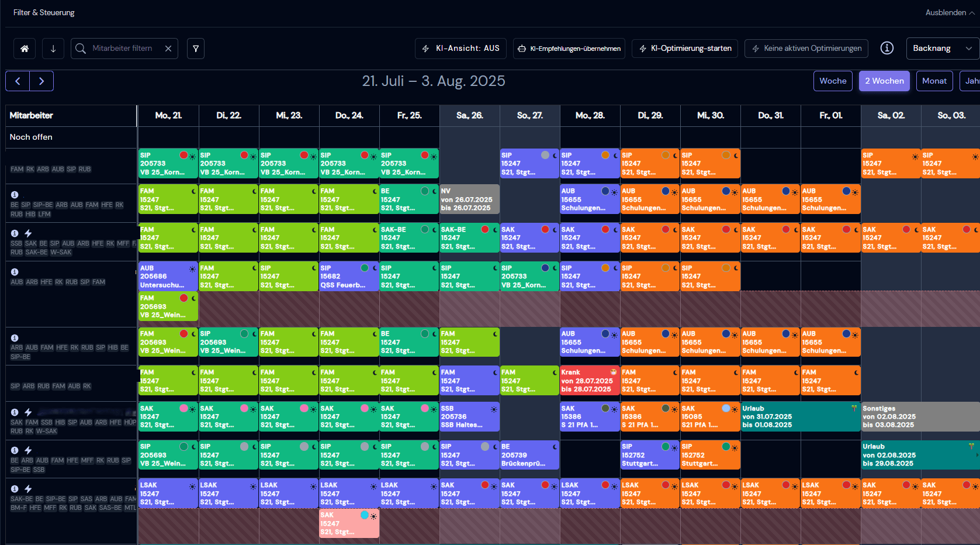This screenshot has height=545, width=980.
Task: Go to previous period with left arrow
Action: 18,81
